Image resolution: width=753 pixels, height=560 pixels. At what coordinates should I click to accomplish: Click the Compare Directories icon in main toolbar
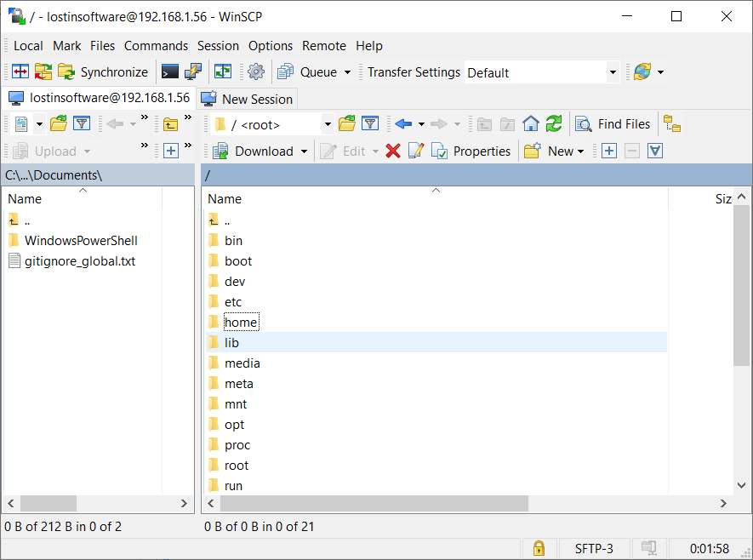click(x=20, y=72)
